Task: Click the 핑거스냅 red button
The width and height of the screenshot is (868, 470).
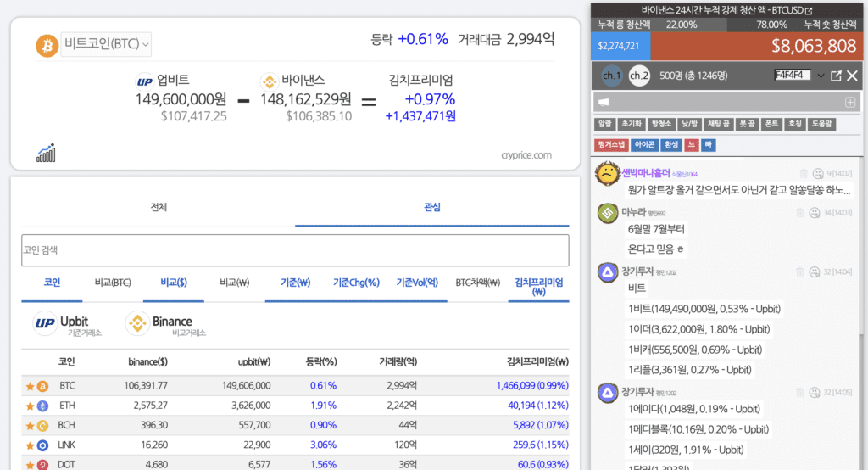Action: [611, 145]
